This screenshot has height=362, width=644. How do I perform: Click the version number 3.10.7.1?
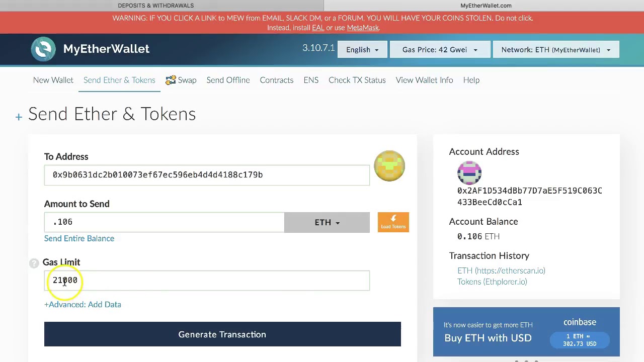(318, 48)
